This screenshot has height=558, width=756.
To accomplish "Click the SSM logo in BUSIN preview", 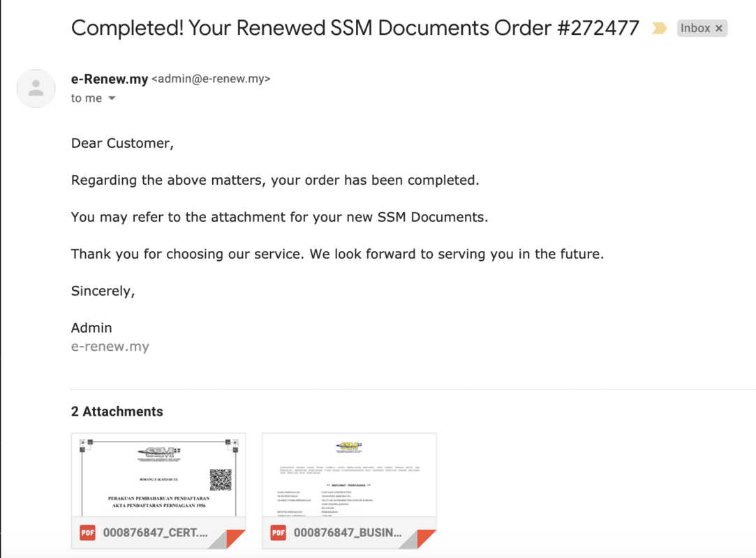I will [348, 447].
